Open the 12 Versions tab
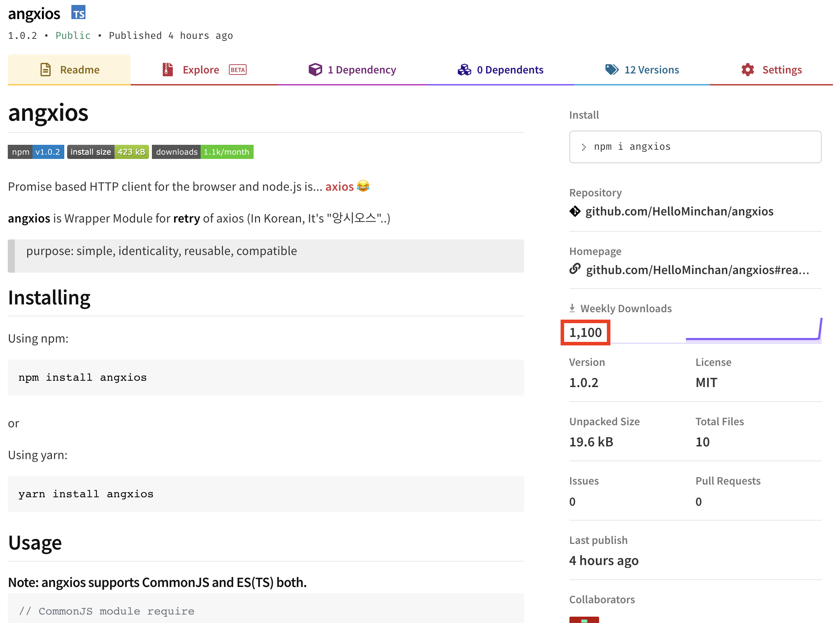 [651, 70]
